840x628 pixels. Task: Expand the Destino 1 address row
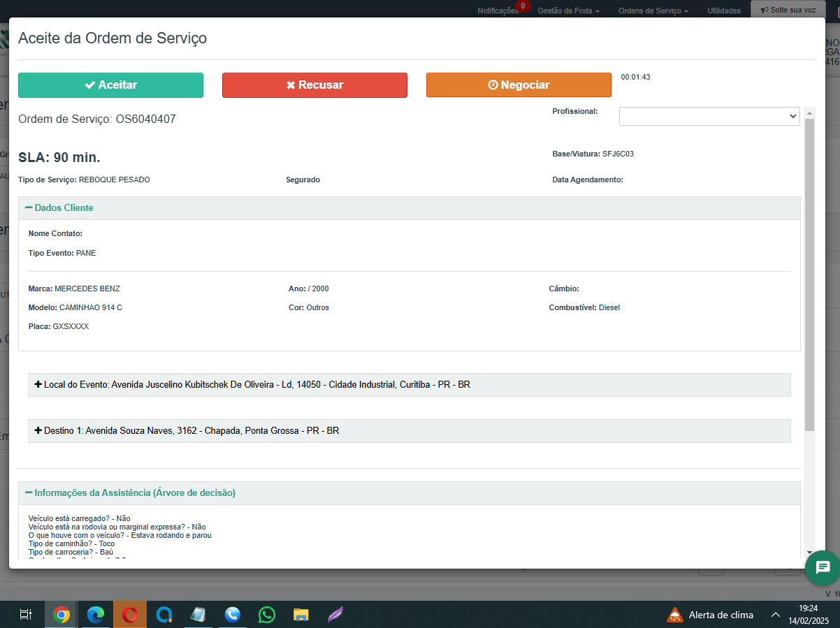click(409, 431)
